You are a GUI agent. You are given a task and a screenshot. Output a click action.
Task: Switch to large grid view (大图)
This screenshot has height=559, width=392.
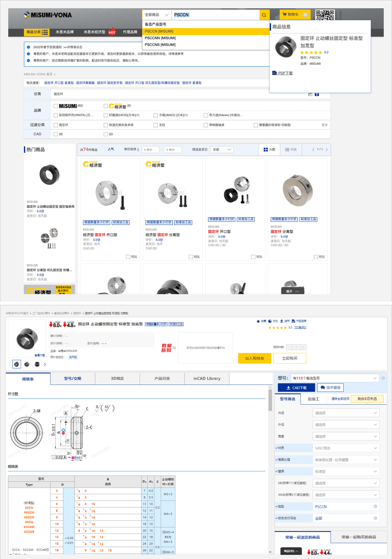point(269,149)
